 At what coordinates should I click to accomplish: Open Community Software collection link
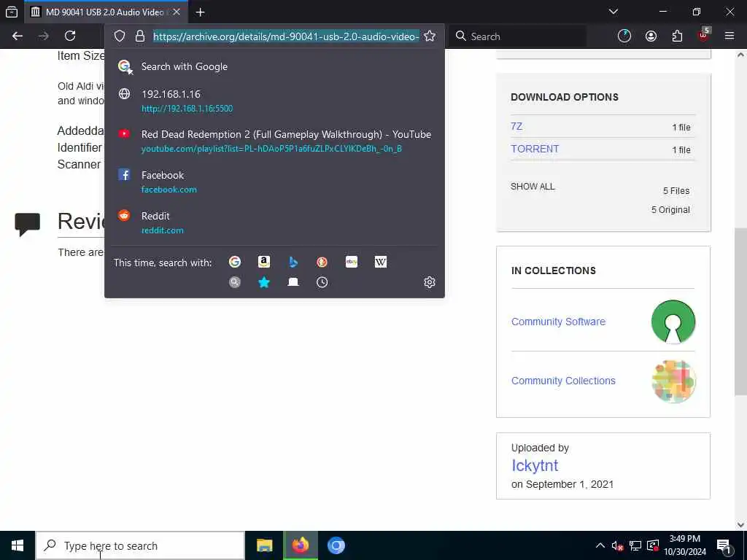pyautogui.click(x=558, y=322)
